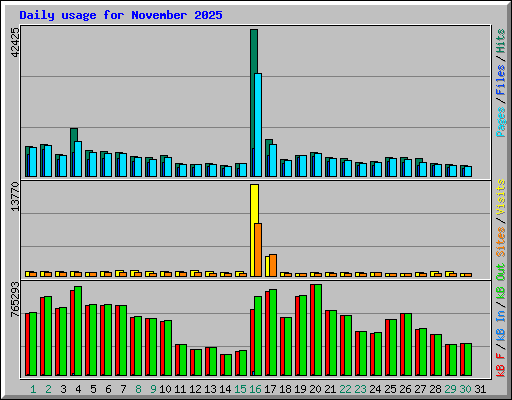Click the 'kB Out' legend label

click(501, 281)
